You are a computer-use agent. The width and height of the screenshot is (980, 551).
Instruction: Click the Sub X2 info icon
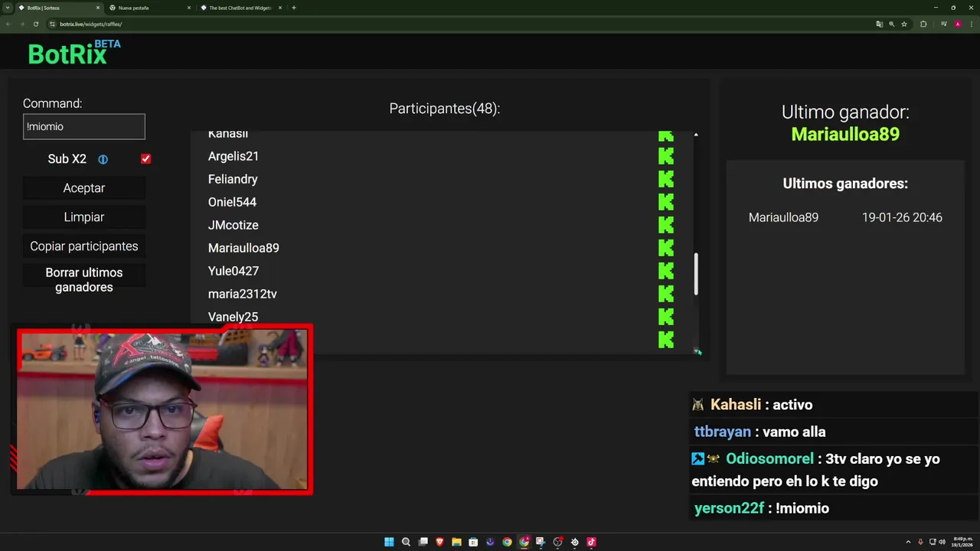[x=103, y=159]
